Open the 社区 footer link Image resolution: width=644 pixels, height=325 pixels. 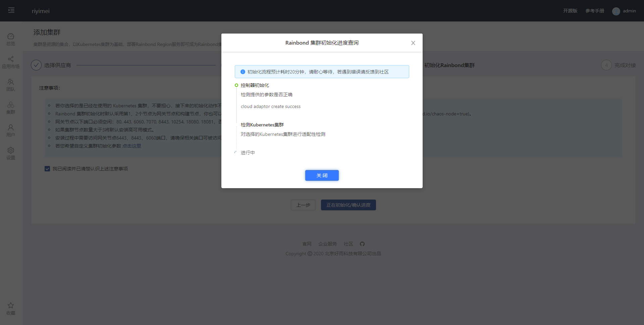point(348,244)
